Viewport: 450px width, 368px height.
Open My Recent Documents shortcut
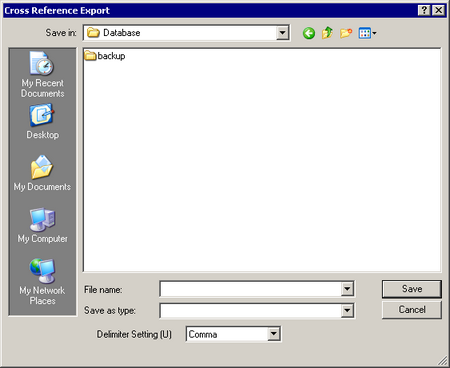coord(42,75)
